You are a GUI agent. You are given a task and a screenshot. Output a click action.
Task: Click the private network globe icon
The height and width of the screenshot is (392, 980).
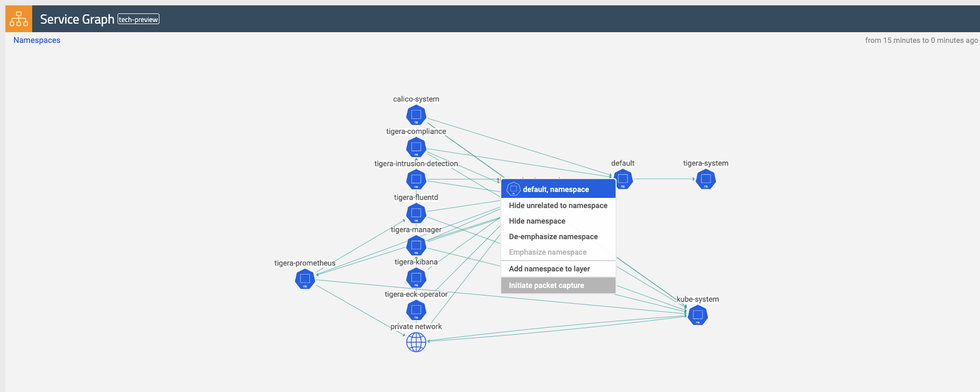pos(416,342)
